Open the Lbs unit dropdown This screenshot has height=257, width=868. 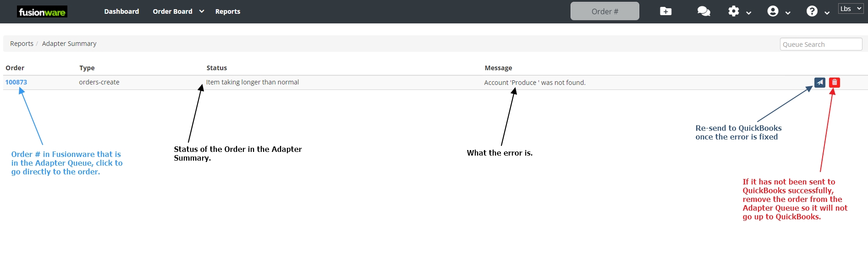pyautogui.click(x=851, y=9)
